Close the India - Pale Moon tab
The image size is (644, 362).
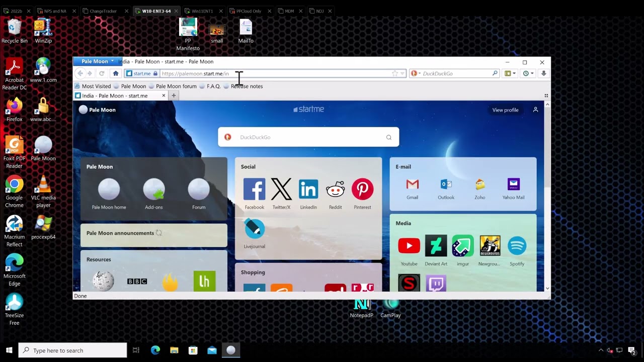coord(163,96)
